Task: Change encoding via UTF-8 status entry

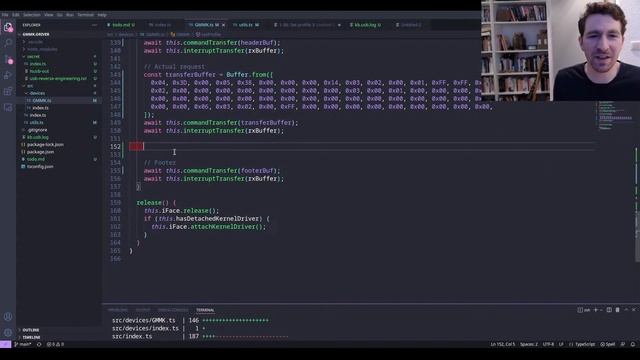Action: coord(548,344)
